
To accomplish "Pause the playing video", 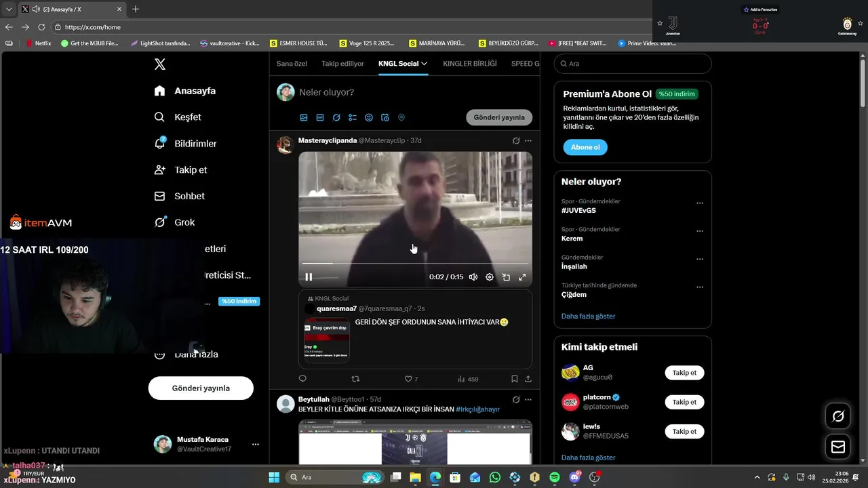I will [309, 277].
